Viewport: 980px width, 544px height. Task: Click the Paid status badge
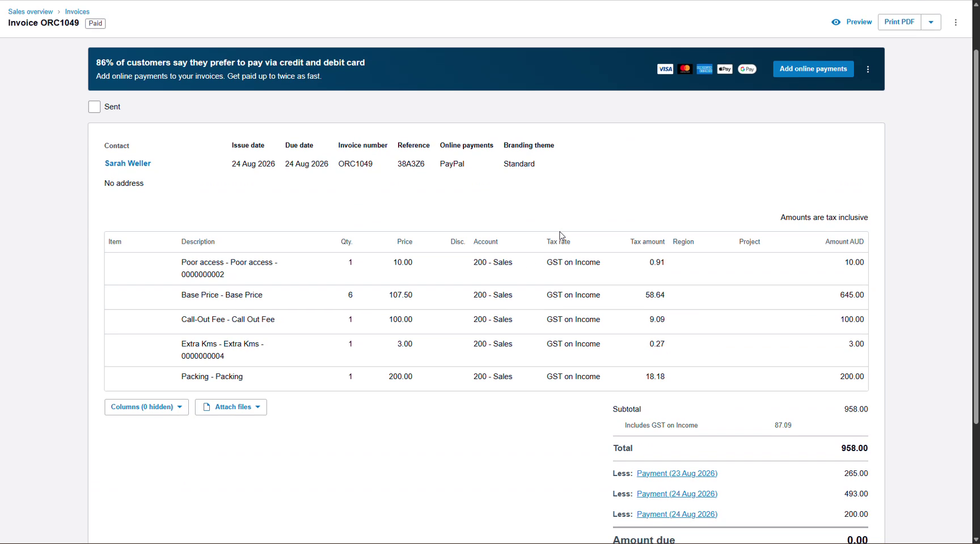click(95, 23)
